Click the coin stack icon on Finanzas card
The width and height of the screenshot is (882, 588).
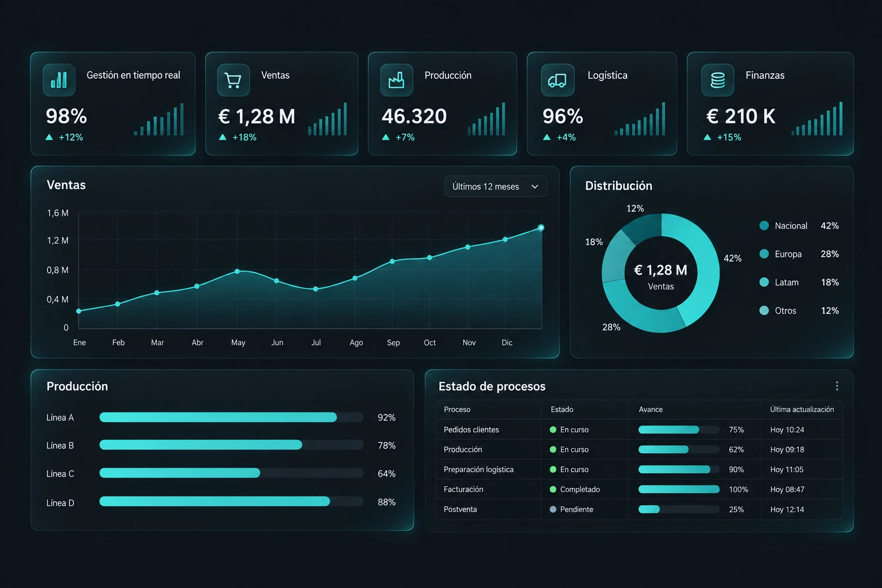pos(718,80)
